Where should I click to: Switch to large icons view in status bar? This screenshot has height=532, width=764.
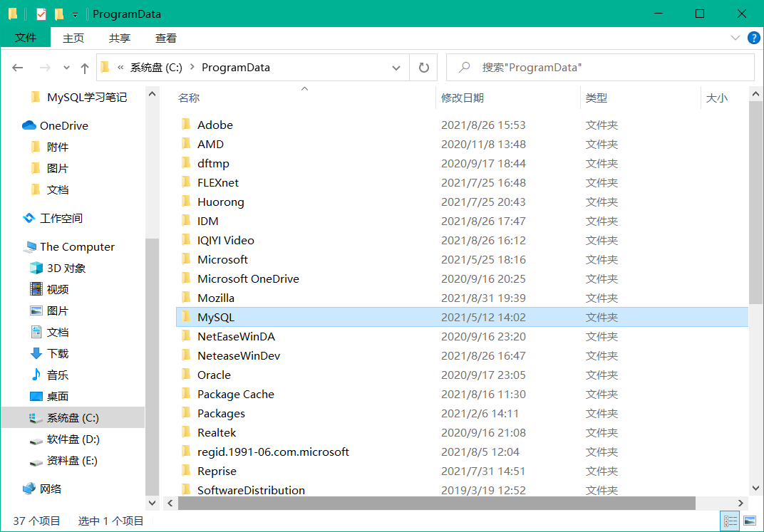750,521
